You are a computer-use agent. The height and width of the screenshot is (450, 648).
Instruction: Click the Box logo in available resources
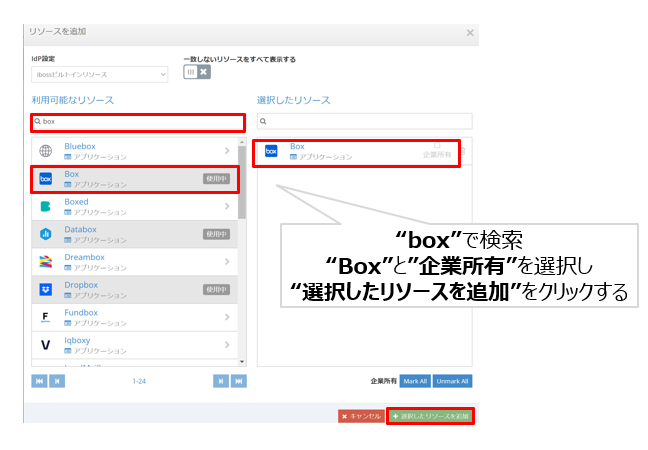coord(45,179)
